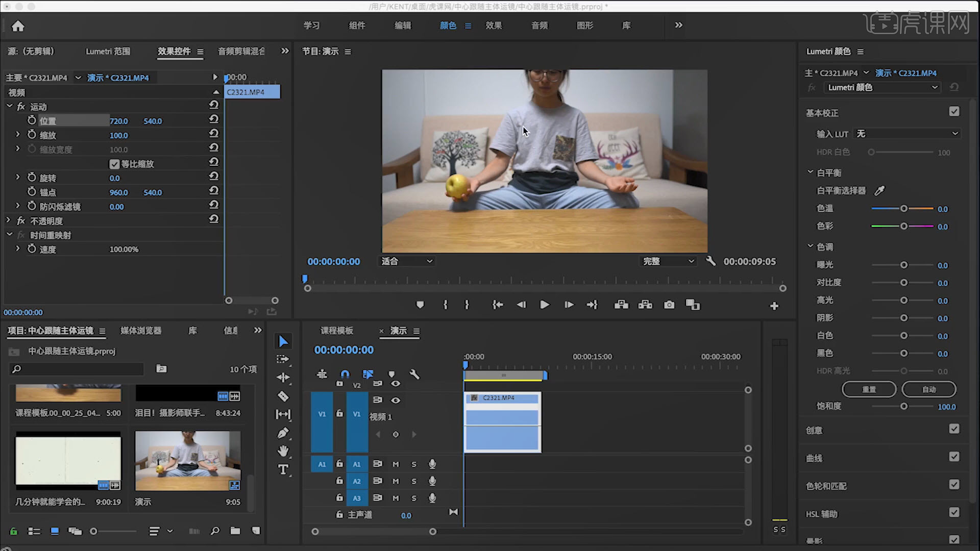Collapse the Motion effect group
Image resolution: width=980 pixels, height=551 pixels.
point(9,107)
